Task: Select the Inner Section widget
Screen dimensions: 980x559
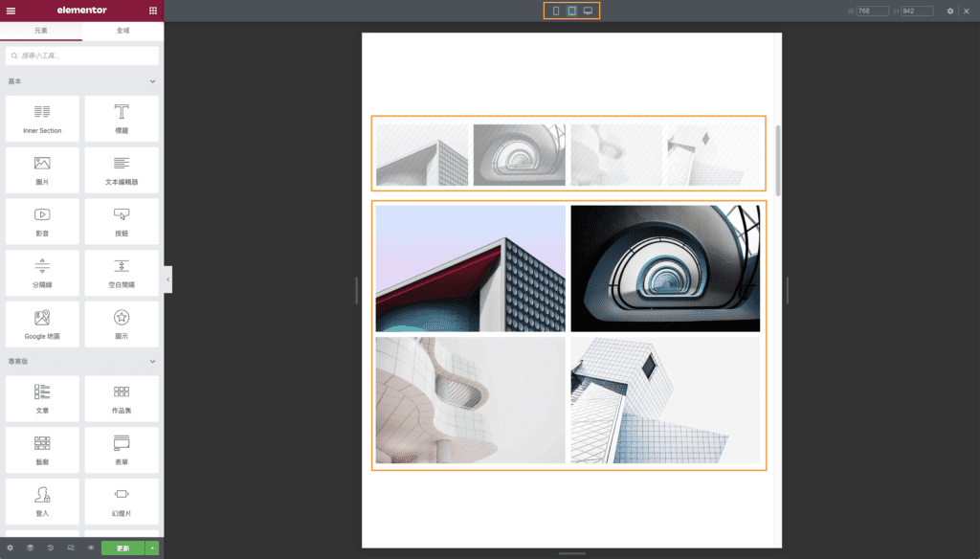Action: pos(42,119)
